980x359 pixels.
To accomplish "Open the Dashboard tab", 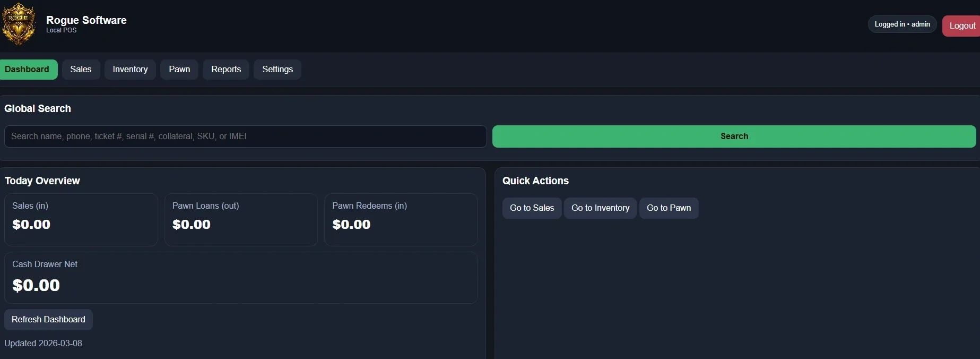I will 28,70.
